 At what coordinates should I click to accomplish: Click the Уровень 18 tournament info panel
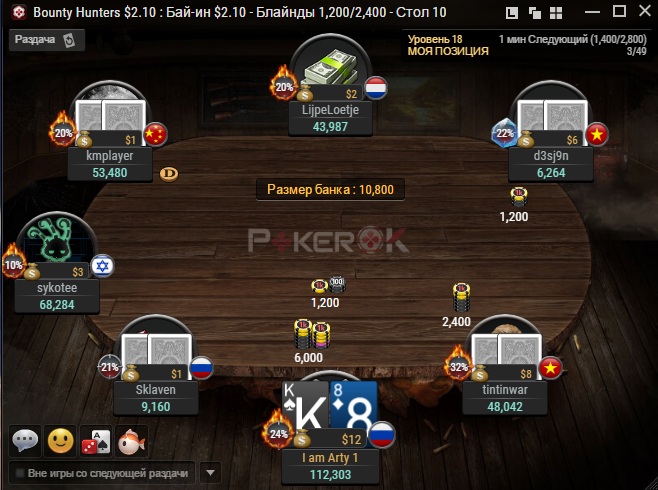pyautogui.click(x=527, y=45)
